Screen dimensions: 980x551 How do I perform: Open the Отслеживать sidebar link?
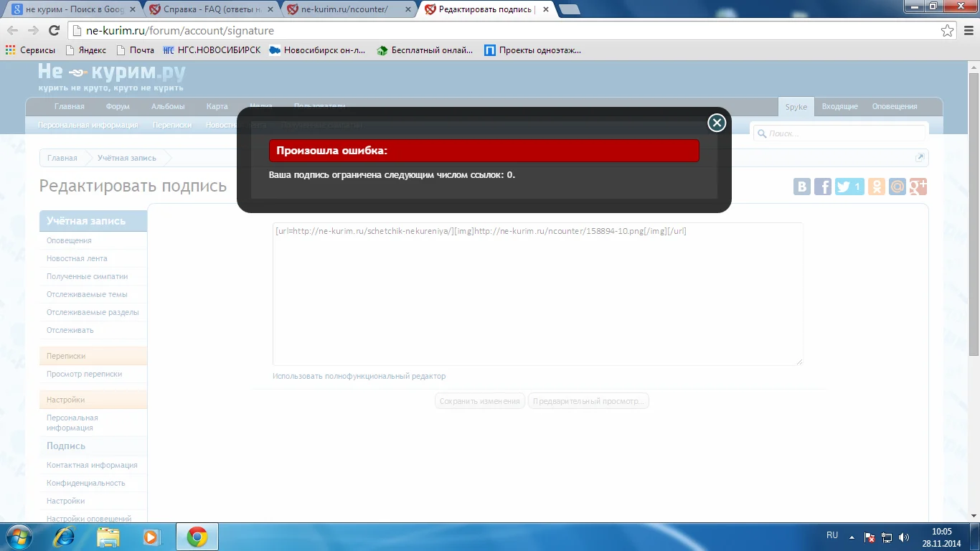click(x=70, y=330)
